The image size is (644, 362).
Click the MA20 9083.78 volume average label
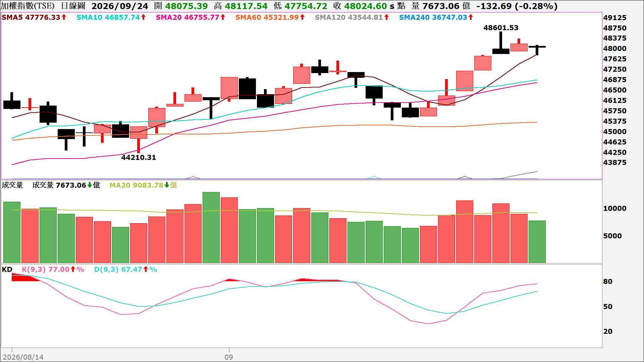143,185
